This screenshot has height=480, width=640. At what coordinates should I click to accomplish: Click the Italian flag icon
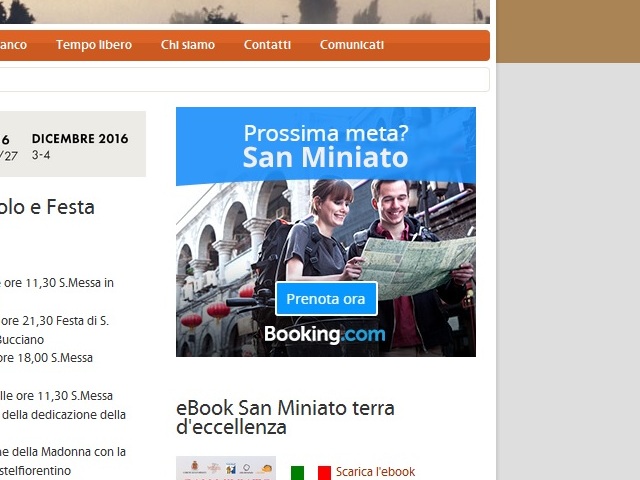[x=311, y=473]
